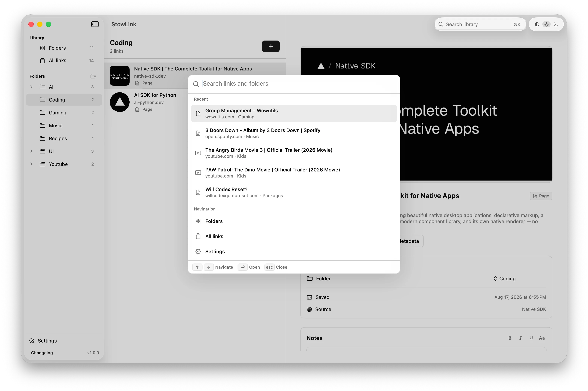Screen dimensions: 588x391
Task: Click the folder icon in the Folder metadata row
Action: 310,278
